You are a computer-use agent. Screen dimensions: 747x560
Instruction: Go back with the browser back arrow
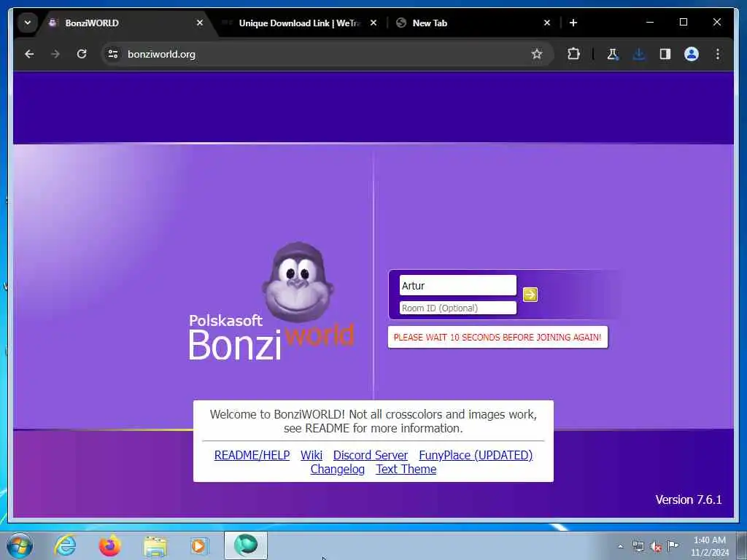point(29,54)
